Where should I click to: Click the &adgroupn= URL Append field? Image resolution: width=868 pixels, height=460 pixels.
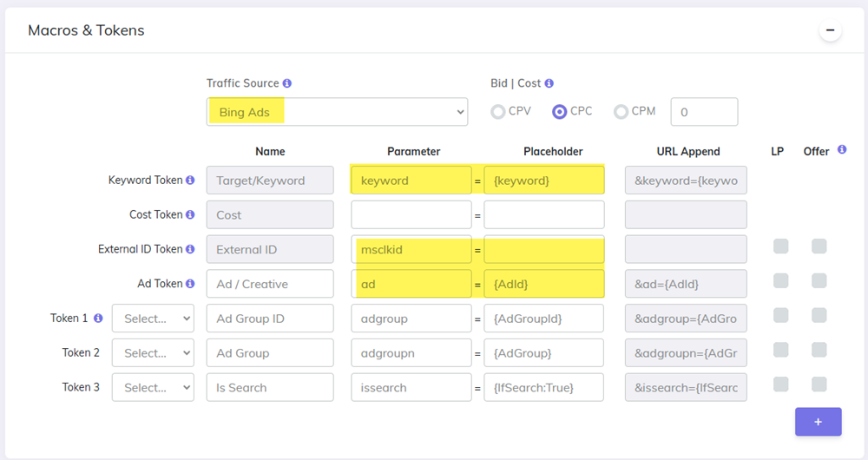[x=686, y=352]
